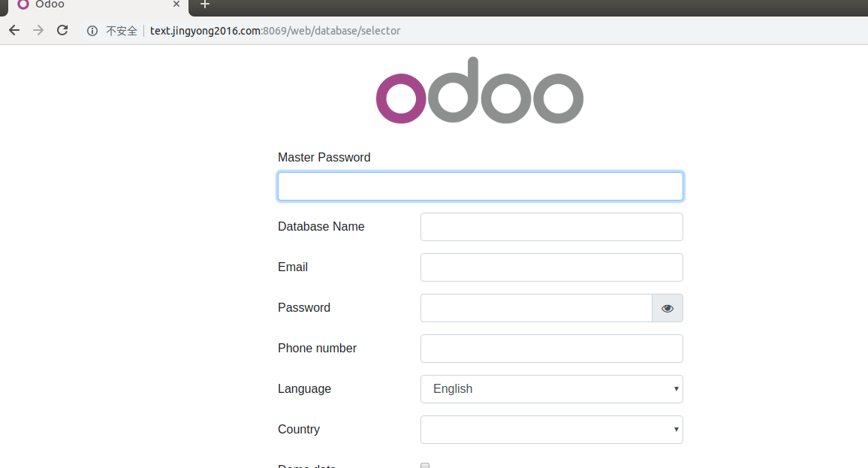Image resolution: width=868 pixels, height=468 pixels.
Task: Show password using the eye icon
Action: [668, 308]
